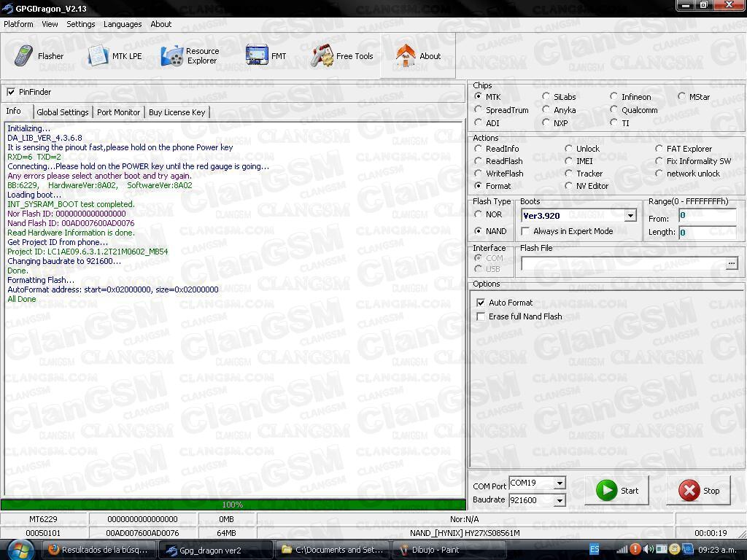Uncheck the Auto Format option
The image size is (747, 560).
pyautogui.click(x=481, y=303)
